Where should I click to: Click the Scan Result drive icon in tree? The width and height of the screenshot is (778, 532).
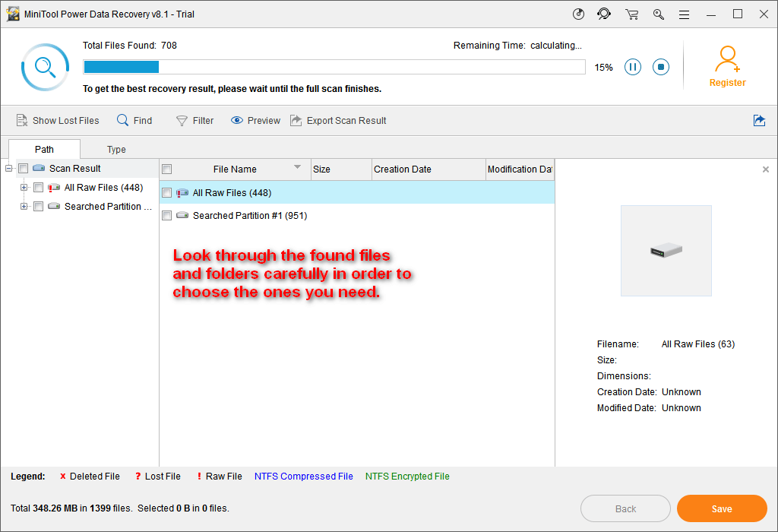pyautogui.click(x=39, y=168)
